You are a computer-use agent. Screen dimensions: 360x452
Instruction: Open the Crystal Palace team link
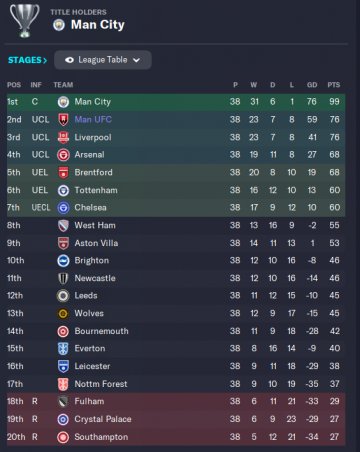(x=103, y=419)
